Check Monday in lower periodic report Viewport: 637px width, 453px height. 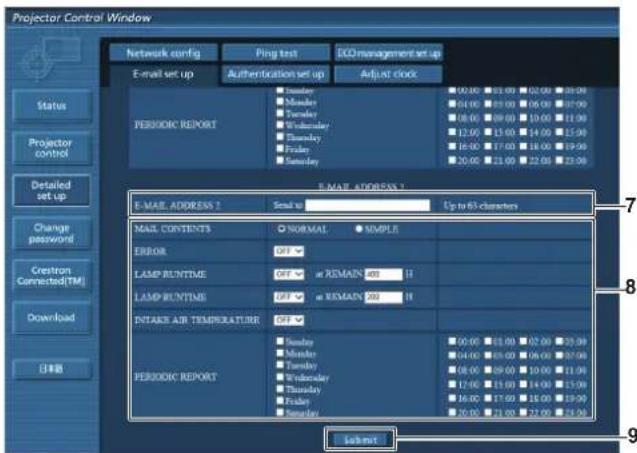(x=280, y=353)
